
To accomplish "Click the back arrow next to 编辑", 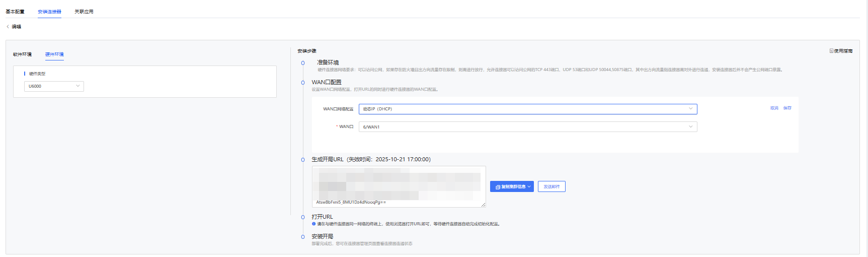I will (x=8, y=27).
